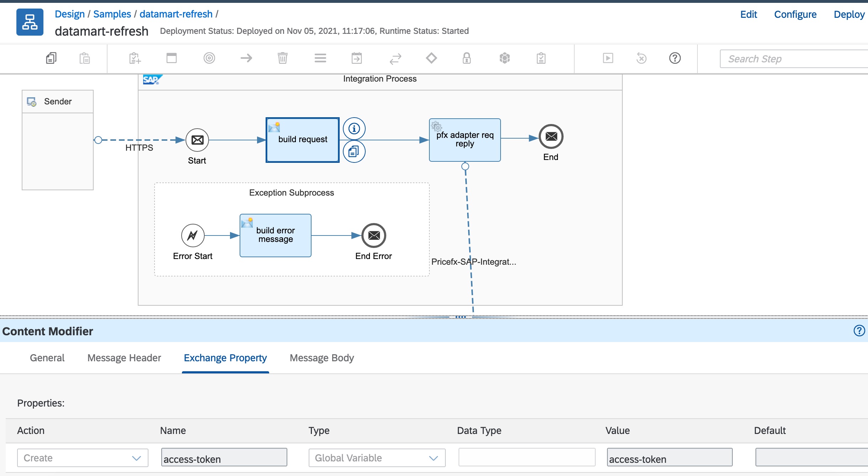Click the Samples breadcrumb link

point(112,14)
